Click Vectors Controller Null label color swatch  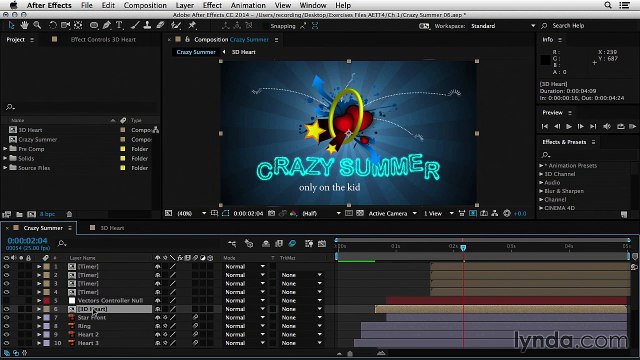[47, 300]
